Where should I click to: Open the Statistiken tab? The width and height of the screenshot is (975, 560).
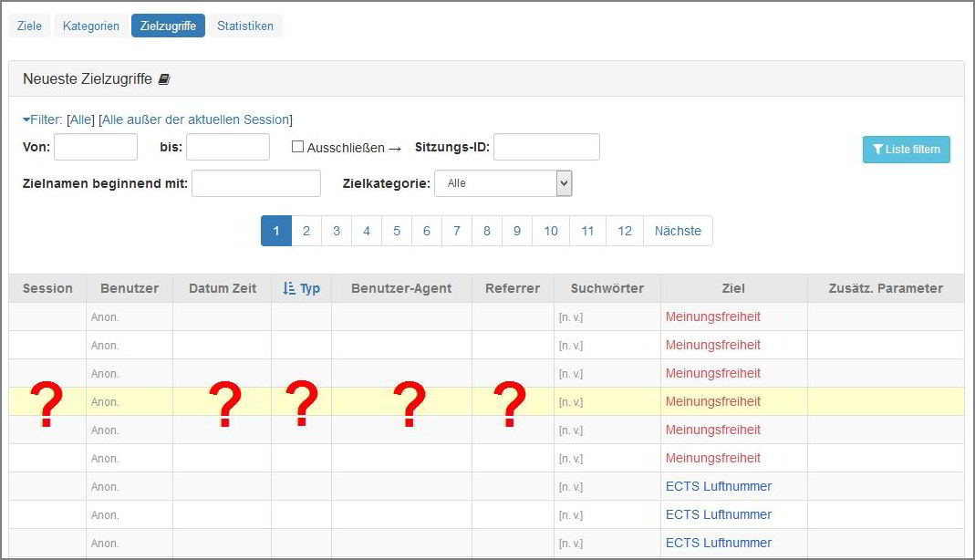pyautogui.click(x=245, y=26)
